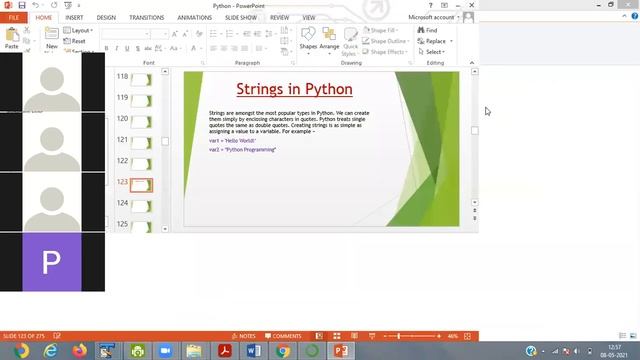Start the slideshow from the quick access toolbar icon
The width and height of the screenshot is (640, 360).
click(x=68, y=5)
